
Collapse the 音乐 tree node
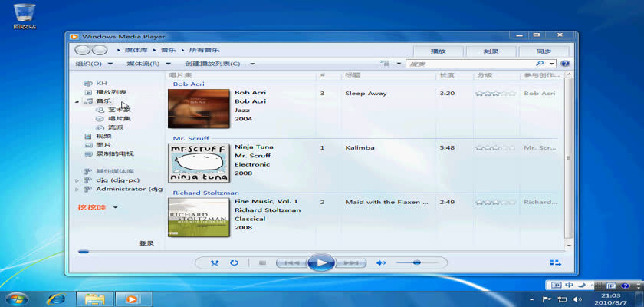pyautogui.click(x=77, y=101)
